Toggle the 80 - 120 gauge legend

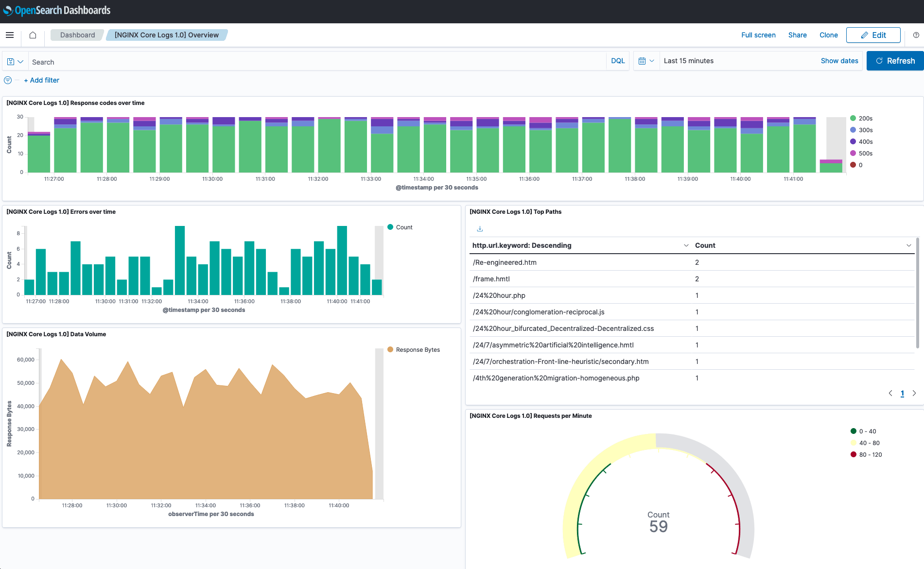tap(866, 455)
